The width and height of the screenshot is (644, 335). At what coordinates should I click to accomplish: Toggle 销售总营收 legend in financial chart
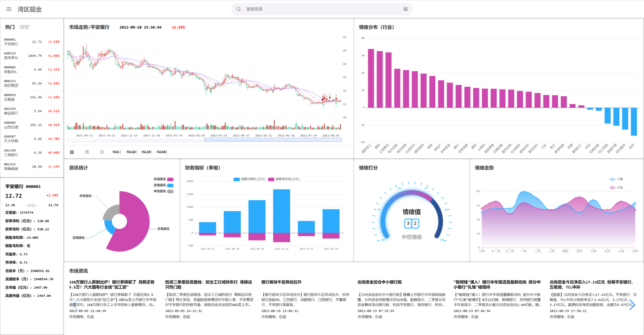pyautogui.click(x=249, y=179)
